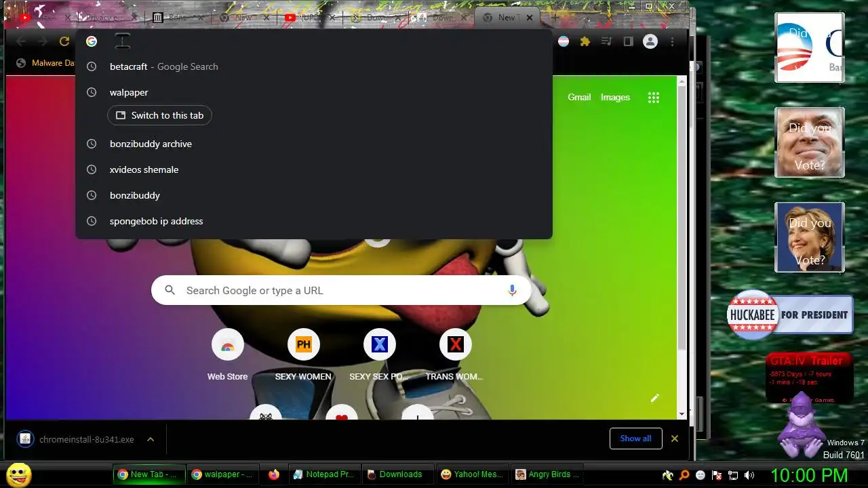Open the smiley Start button
This screenshot has height=488, width=868.
(18, 474)
